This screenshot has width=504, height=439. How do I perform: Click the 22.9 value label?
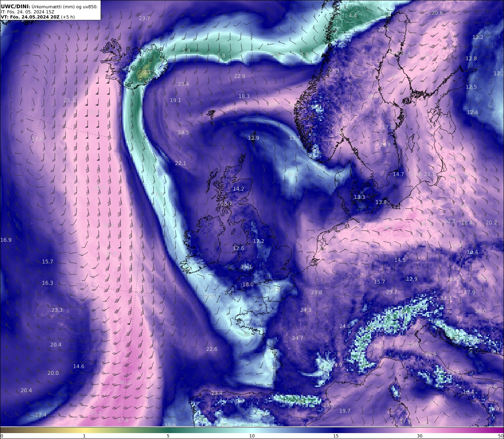tap(239, 76)
